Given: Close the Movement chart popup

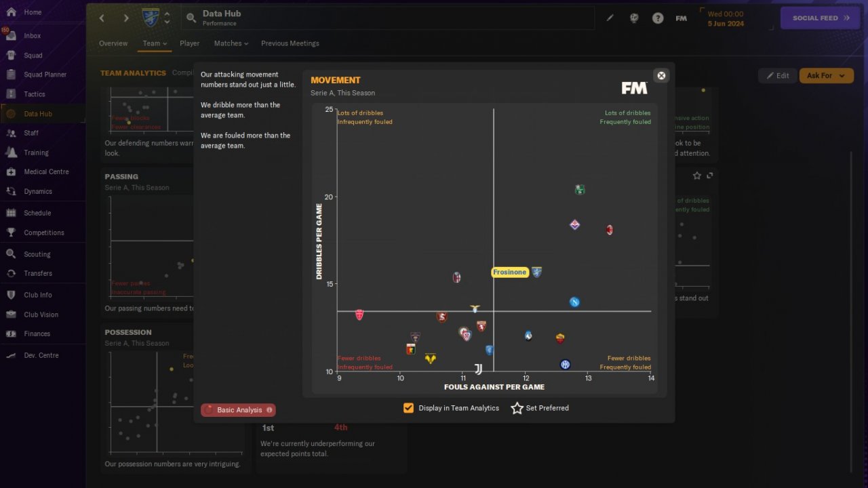Looking at the screenshot, I should pos(662,75).
